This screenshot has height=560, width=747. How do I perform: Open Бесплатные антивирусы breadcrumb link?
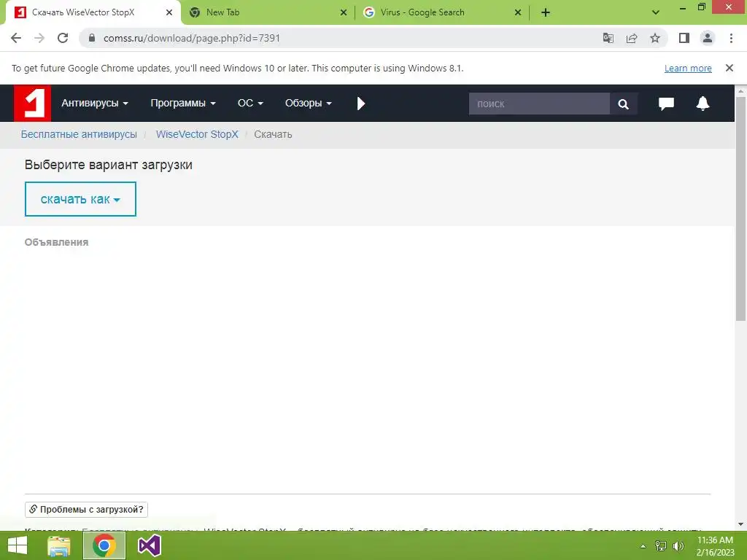(x=79, y=134)
